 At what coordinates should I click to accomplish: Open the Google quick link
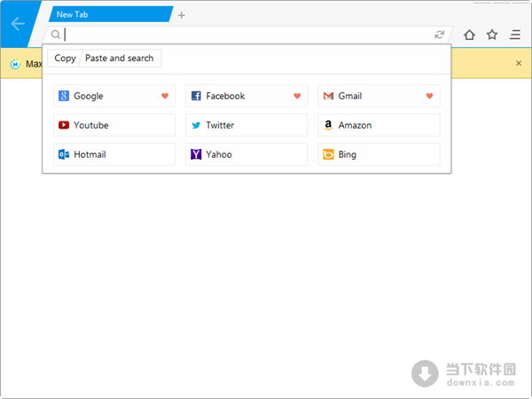[x=114, y=96]
